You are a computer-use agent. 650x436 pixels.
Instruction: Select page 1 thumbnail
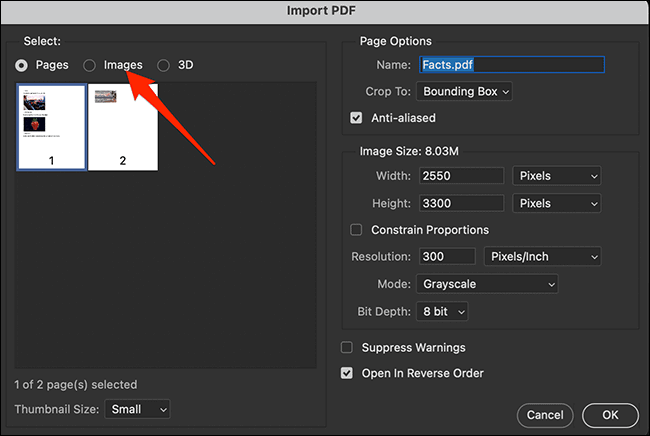click(x=50, y=126)
